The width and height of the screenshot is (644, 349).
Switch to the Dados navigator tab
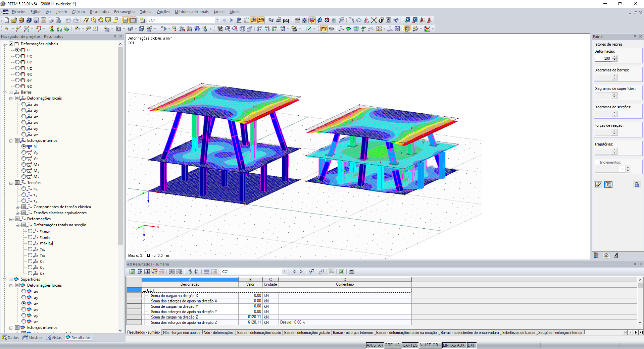coord(10,338)
